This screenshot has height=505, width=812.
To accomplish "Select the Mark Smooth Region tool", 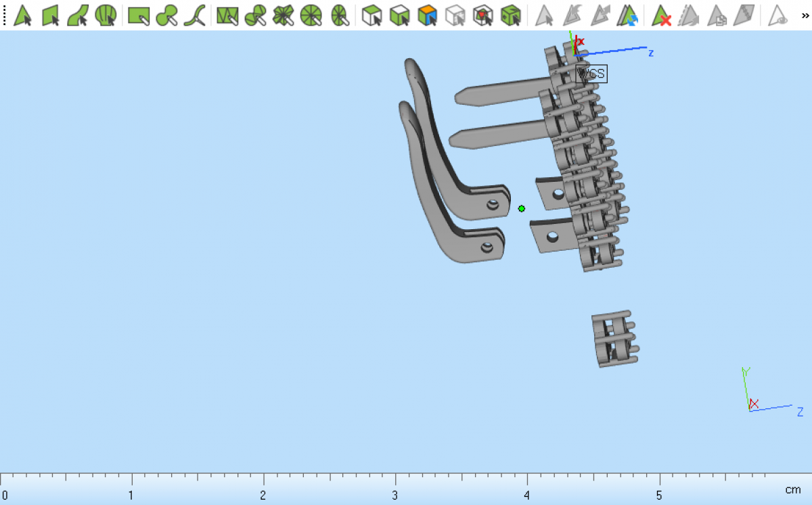I will tap(78, 15).
